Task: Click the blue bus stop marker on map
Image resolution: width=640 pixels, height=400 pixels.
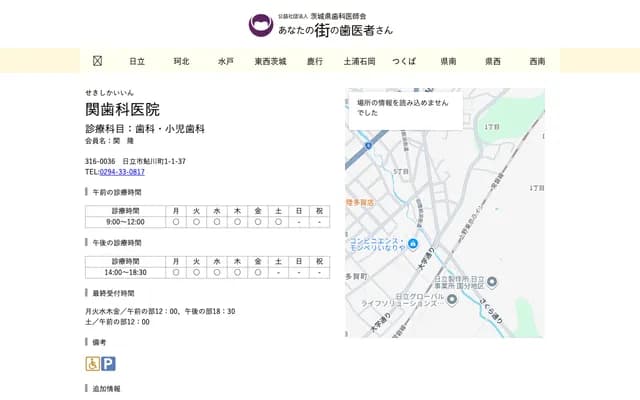Action: click(x=368, y=146)
